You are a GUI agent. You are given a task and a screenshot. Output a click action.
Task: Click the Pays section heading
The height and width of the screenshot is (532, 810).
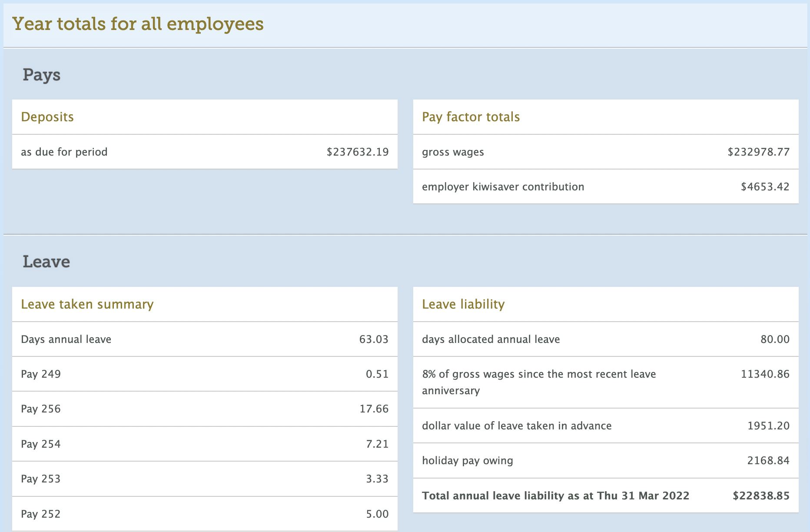pos(41,75)
